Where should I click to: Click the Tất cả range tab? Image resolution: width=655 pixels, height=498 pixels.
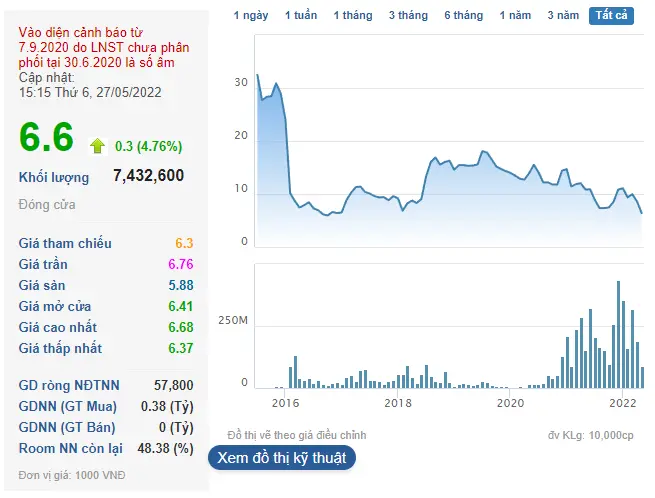tap(611, 16)
